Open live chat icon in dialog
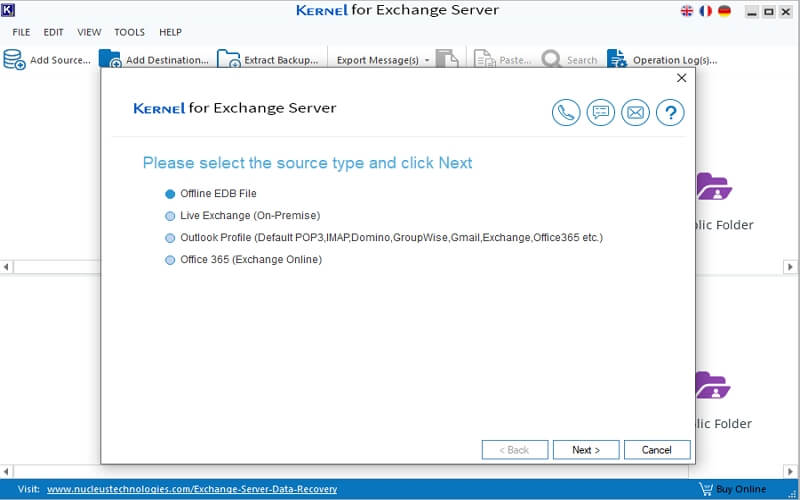This screenshot has width=800, height=500. [x=601, y=112]
